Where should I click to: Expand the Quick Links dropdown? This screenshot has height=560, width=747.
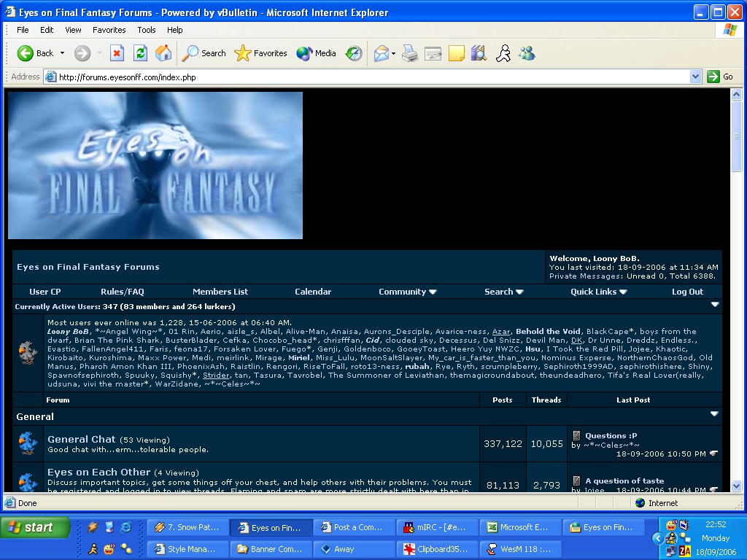623,292
